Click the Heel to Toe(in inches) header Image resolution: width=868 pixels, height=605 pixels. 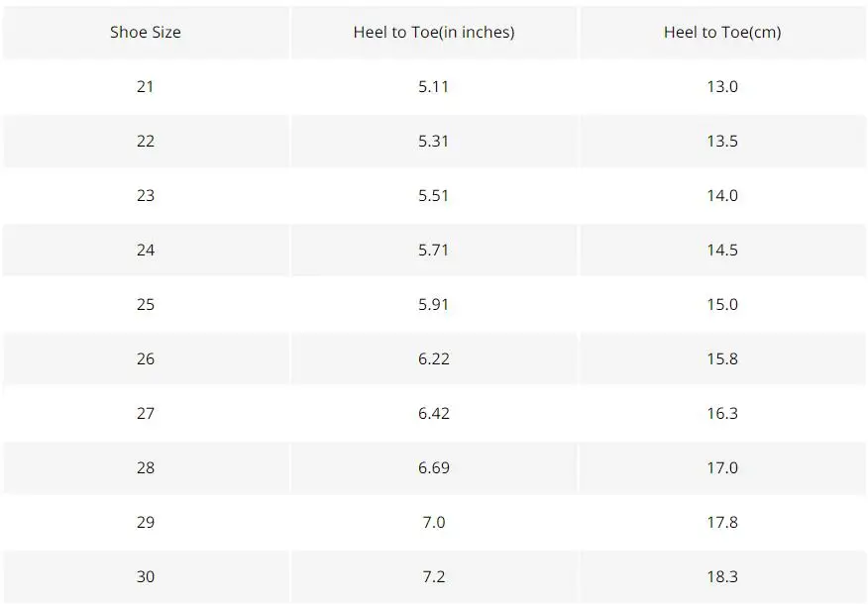[x=434, y=32]
